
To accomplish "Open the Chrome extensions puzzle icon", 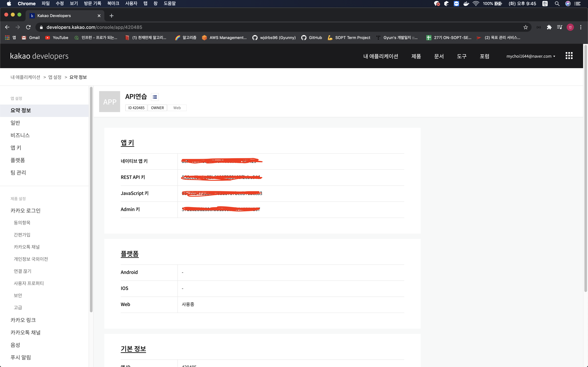I will click(549, 27).
